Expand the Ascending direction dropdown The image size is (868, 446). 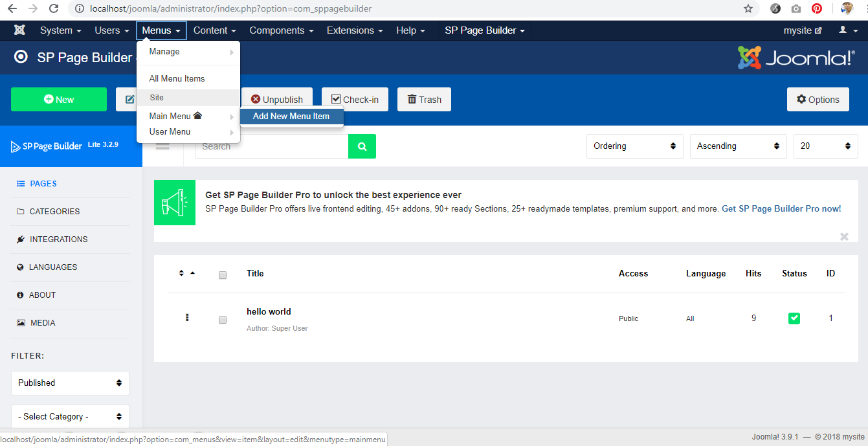tap(738, 146)
